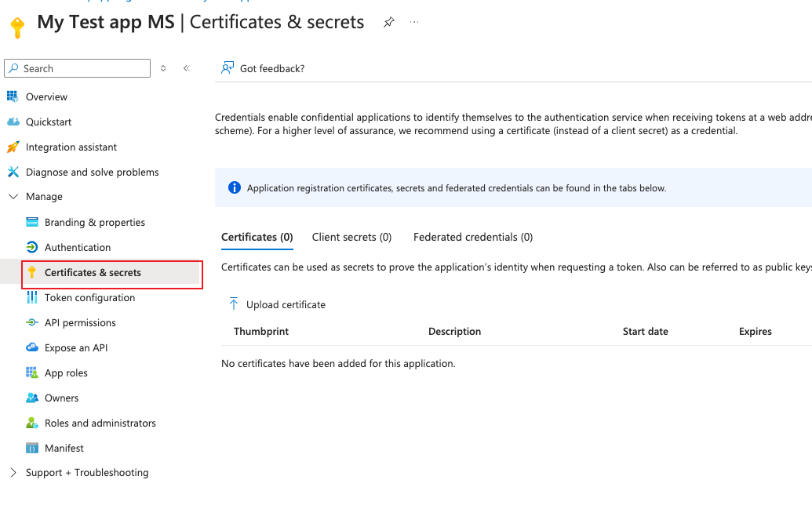Click the Expires column header

point(755,331)
